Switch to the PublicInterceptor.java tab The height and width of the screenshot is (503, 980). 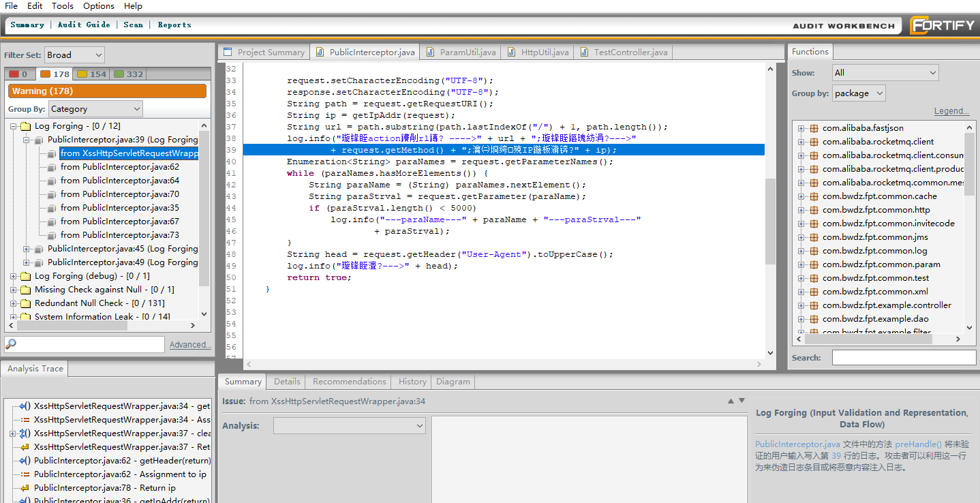click(365, 52)
